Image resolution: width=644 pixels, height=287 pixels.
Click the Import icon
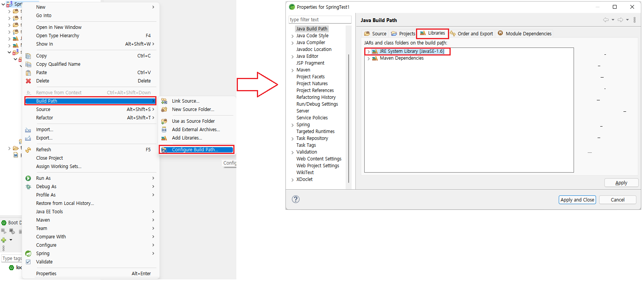click(x=28, y=130)
